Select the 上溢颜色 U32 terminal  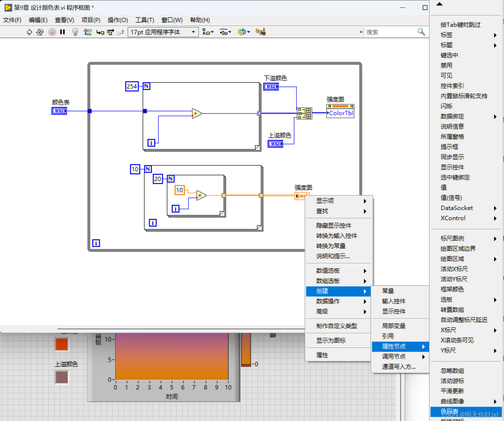click(275, 143)
